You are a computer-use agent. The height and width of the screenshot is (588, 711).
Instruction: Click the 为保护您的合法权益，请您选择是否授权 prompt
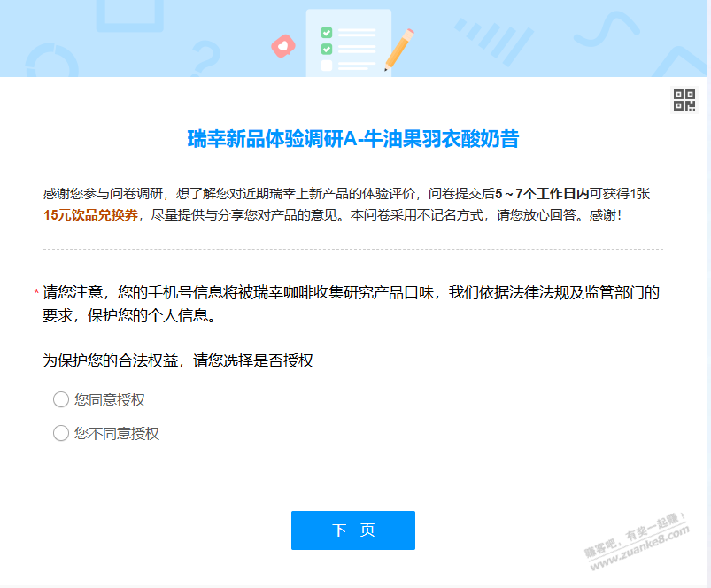178,361
